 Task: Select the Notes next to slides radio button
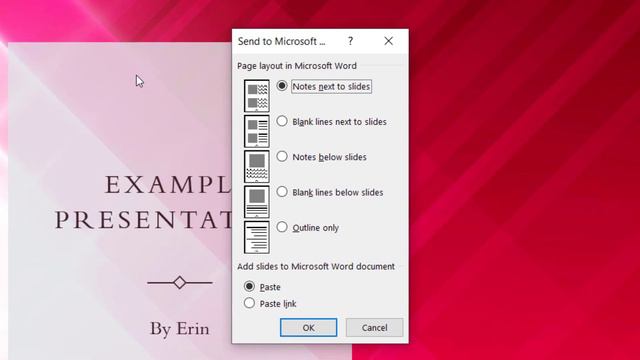pos(282,86)
